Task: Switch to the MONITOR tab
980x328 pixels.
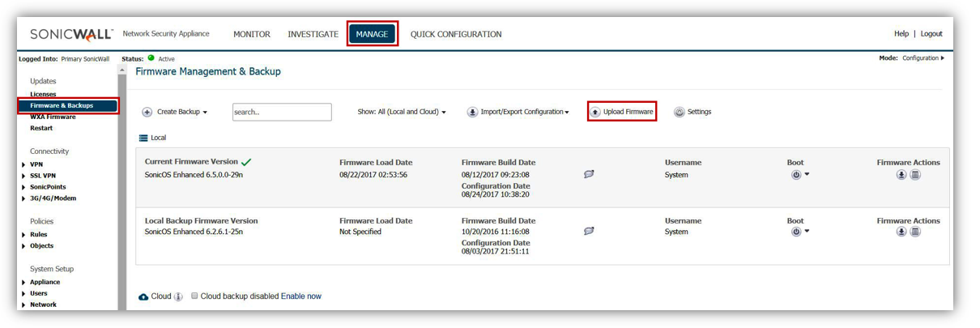Action: [252, 35]
